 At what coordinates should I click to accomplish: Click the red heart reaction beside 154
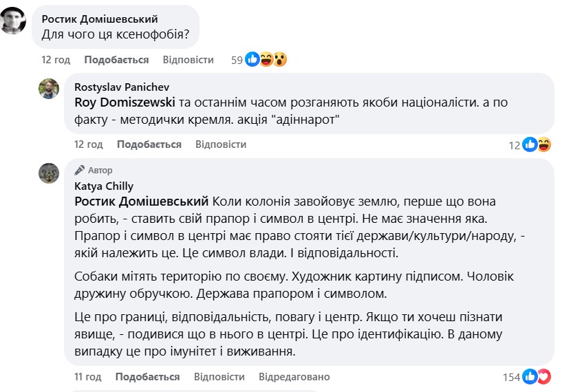point(544,377)
